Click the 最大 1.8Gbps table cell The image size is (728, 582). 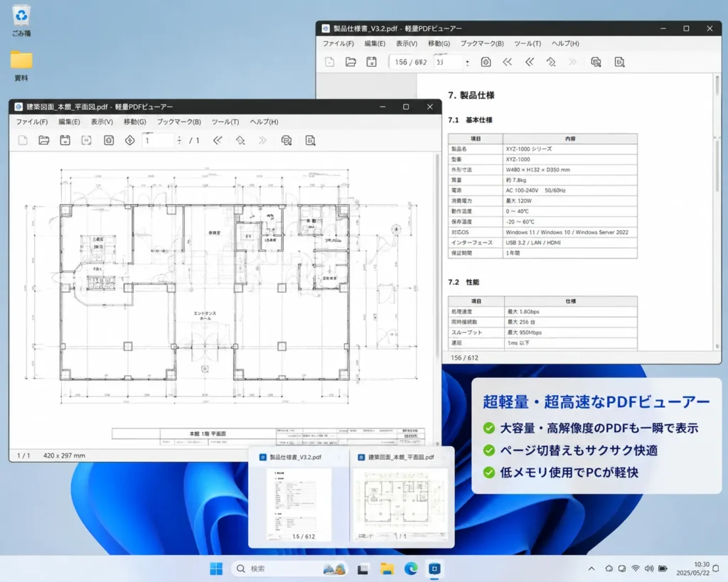tap(571, 311)
